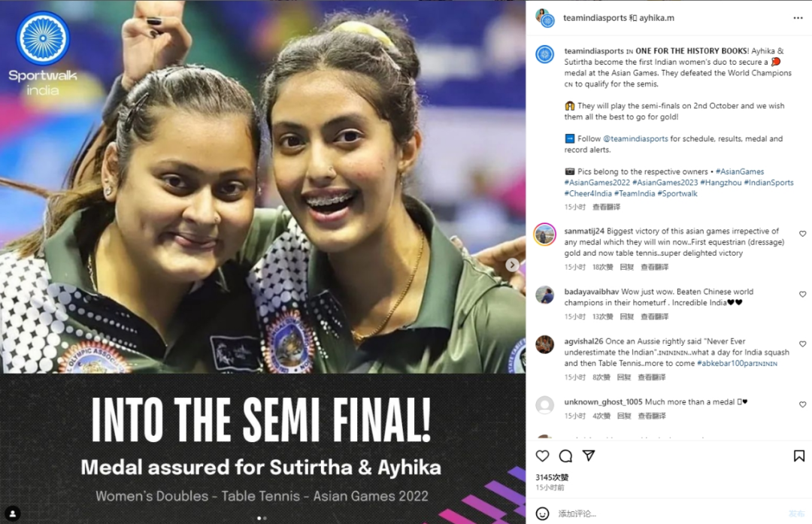Like the post with the heart icon
The width and height of the screenshot is (812, 524).
click(542, 456)
